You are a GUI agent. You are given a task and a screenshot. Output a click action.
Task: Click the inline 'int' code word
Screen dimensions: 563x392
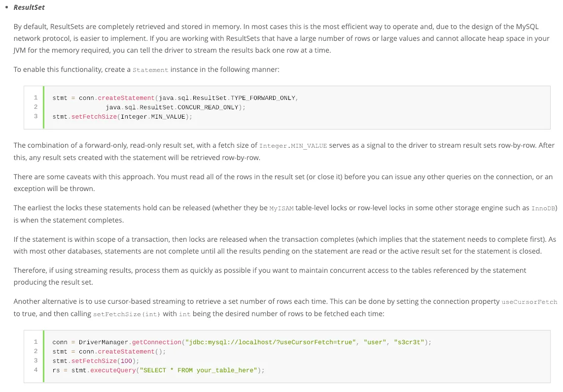(x=184, y=314)
